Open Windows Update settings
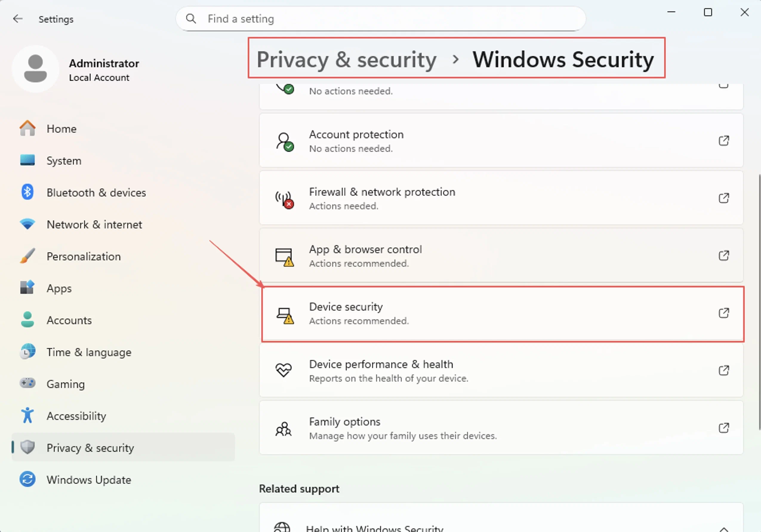The height and width of the screenshot is (532, 761). (123, 479)
